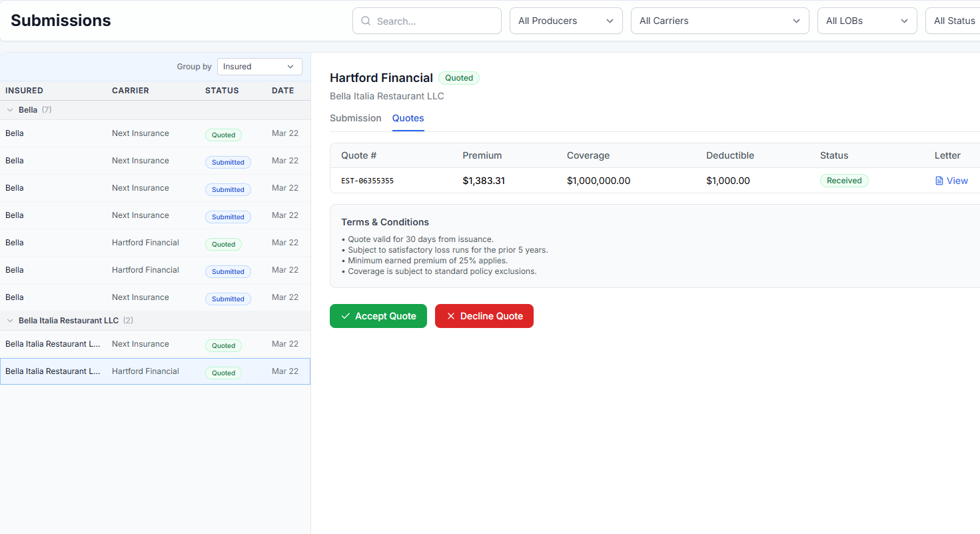This screenshot has width=980, height=534.
Task: Click the document icon beside View
Action: (x=939, y=181)
